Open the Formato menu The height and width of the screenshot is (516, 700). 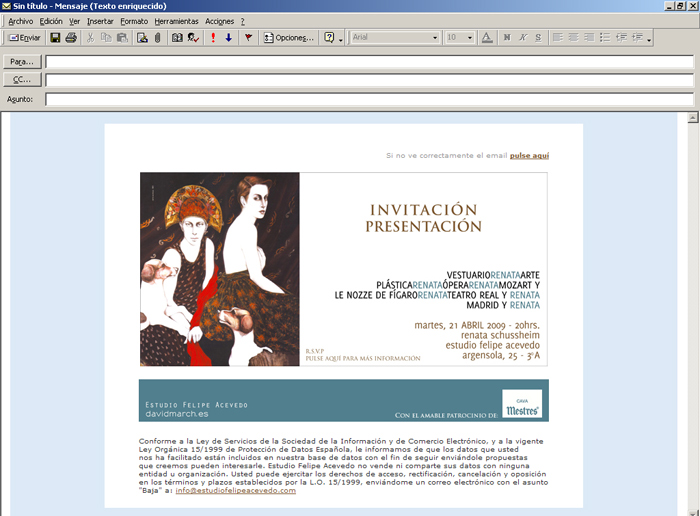tap(134, 21)
